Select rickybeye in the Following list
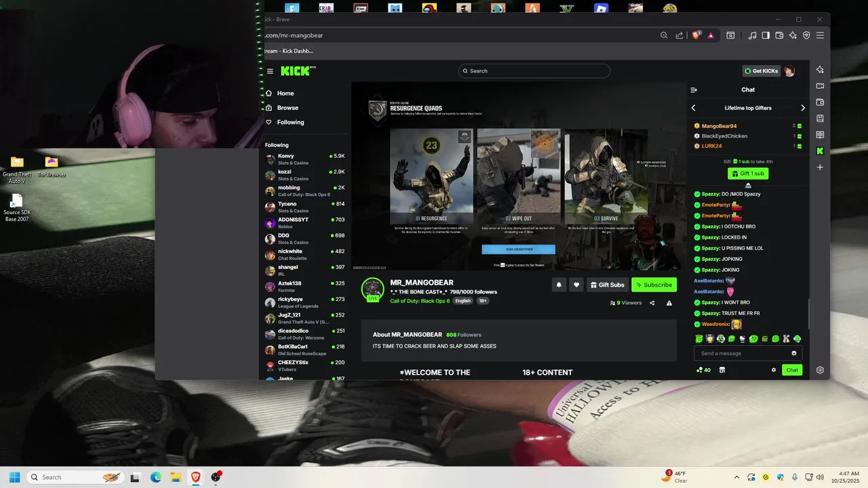Viewport: 868px width, 488px height. [304, 302]
